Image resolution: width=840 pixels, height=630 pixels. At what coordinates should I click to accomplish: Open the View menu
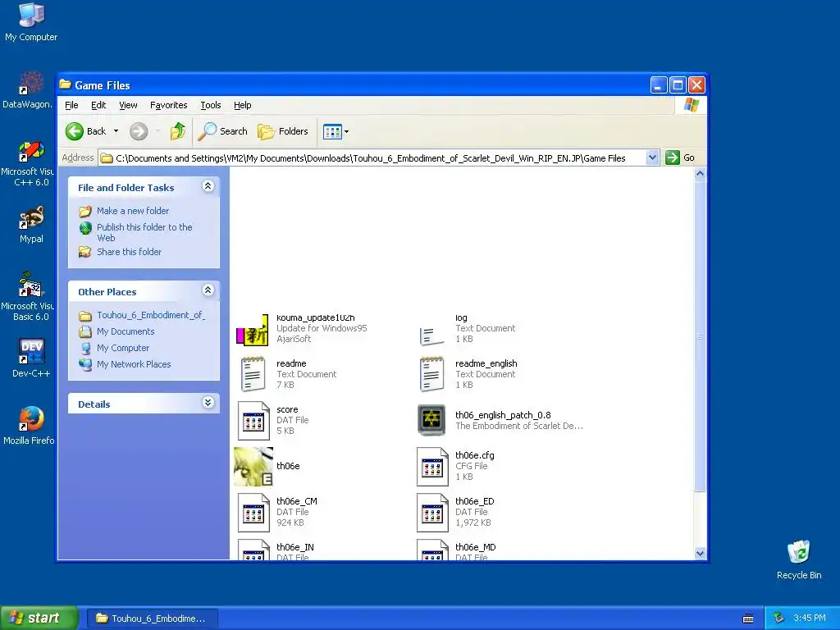pyautogui.click(x=128, y=105)
